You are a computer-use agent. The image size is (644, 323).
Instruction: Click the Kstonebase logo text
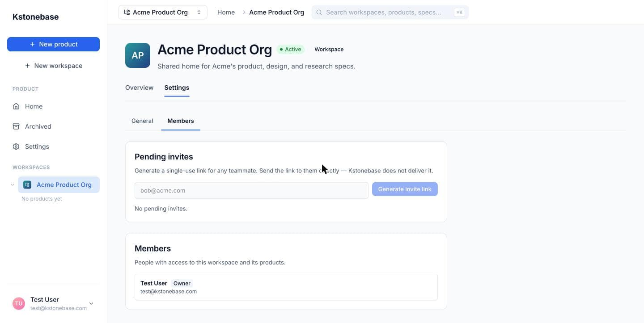(x=36, y=17)
